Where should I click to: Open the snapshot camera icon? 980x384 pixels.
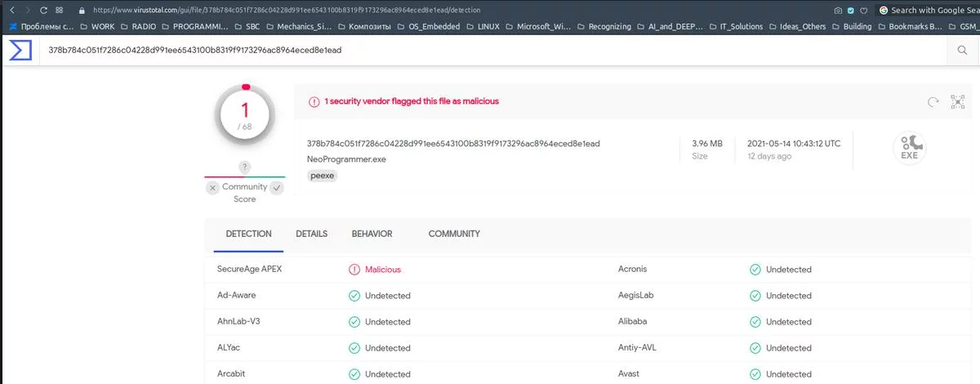pyautogui.click(x=838, y=11)
